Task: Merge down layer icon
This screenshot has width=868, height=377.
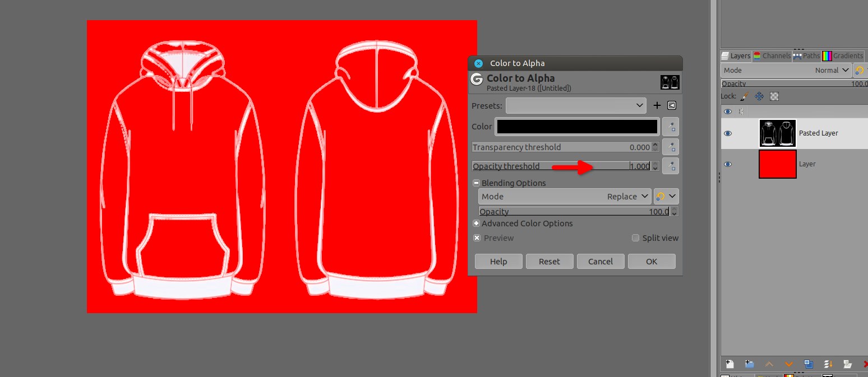Action: pos(828,364)
